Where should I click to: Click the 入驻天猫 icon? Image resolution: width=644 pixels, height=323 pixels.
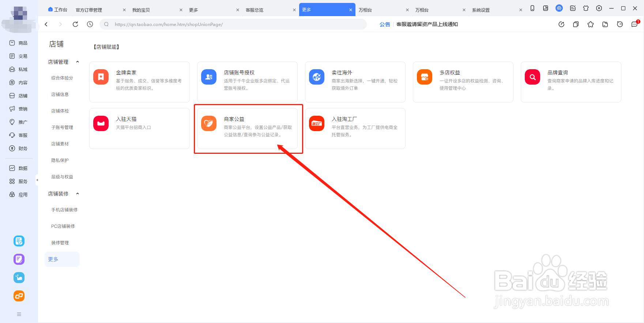pos(101,123)
